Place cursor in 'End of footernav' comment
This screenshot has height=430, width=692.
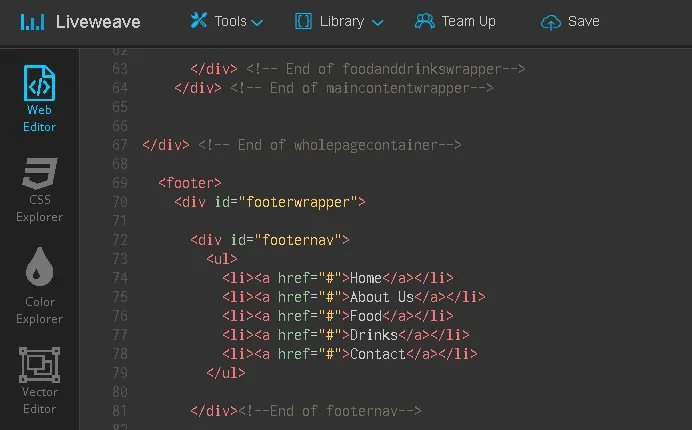330,411
